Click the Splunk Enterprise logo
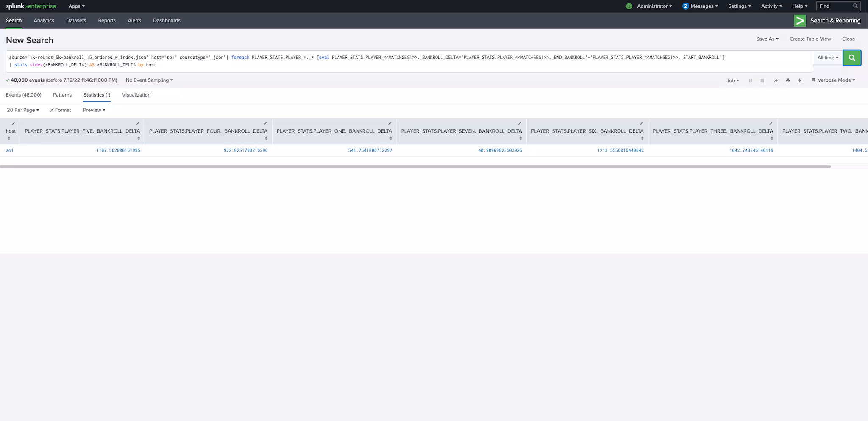The width and height of the screenshot is (868, 421). pyautogui.click(x=31, y=6)
